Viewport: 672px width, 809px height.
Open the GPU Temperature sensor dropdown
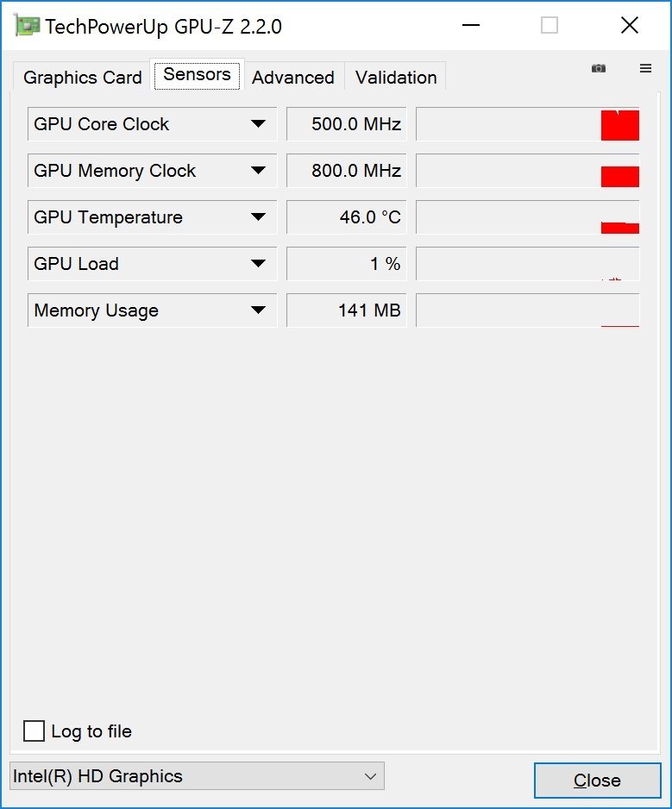[x=258, y=217]
